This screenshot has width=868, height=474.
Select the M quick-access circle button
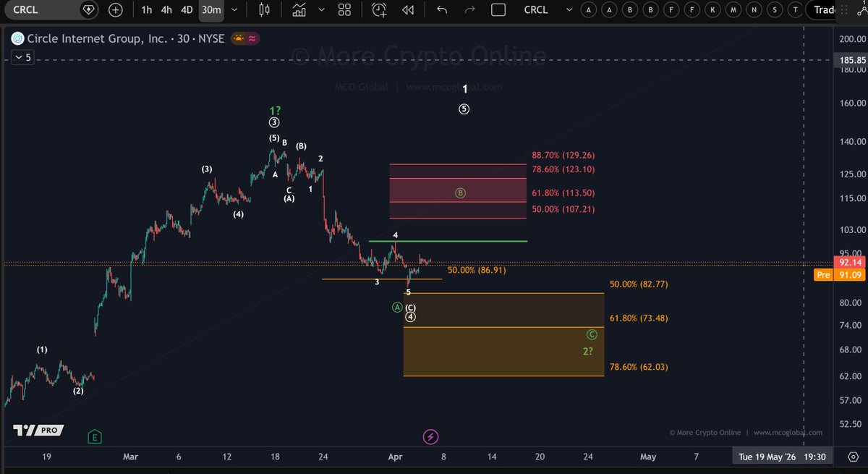tap(734, 10)
